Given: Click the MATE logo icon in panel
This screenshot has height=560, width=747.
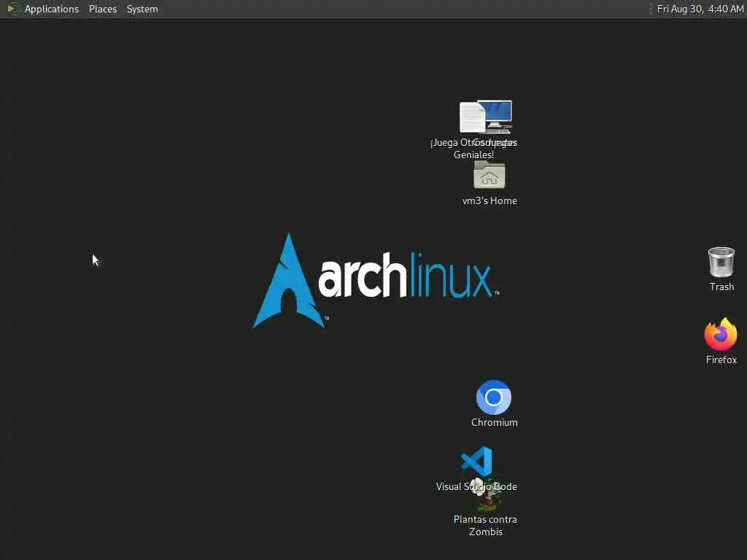Looking at the screenshot, I should pos(14,9).
